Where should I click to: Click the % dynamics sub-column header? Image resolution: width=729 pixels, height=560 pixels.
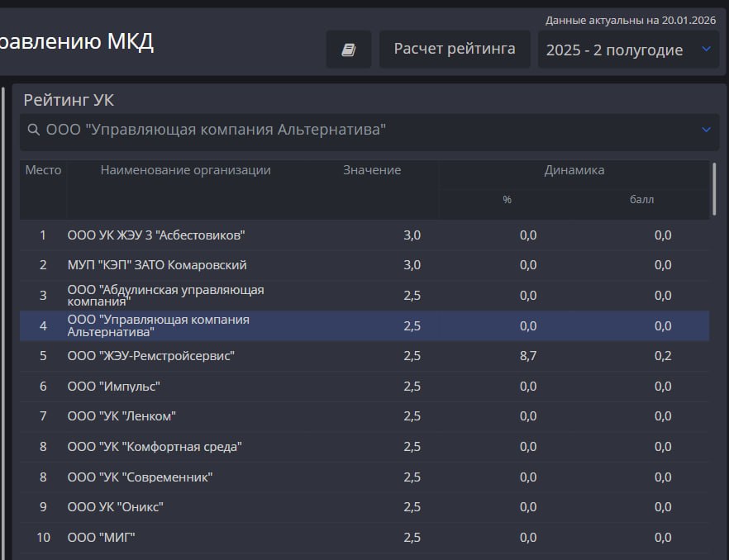pos(507,200)
